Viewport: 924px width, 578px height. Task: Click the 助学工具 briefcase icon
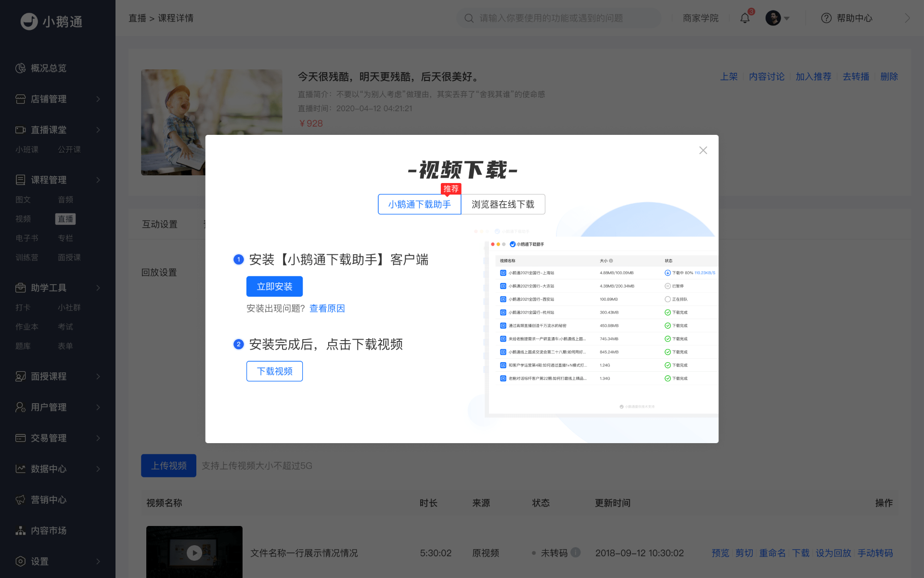(x=20, y=288)
